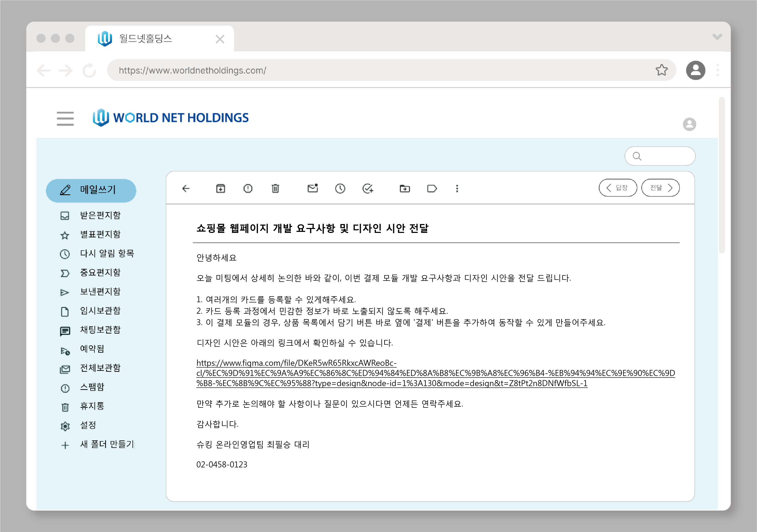Add this email to tasks

(368, 189)
